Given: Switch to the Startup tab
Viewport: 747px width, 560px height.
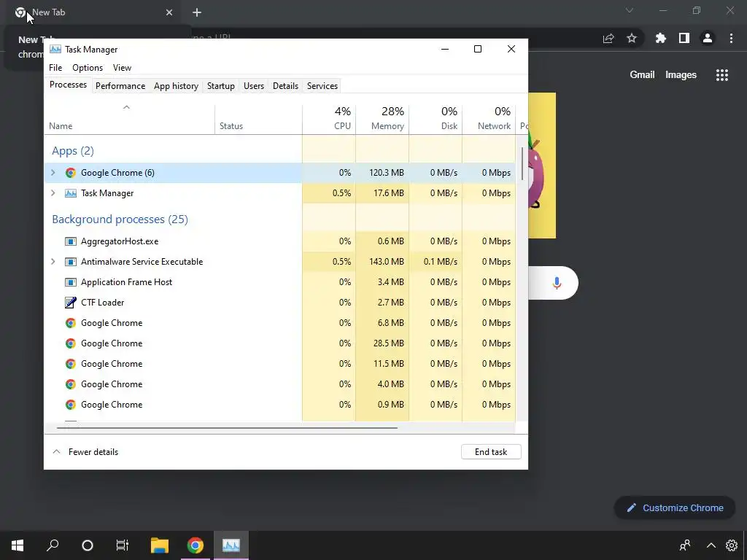Looking at the screenshot, I should (220, 86).
